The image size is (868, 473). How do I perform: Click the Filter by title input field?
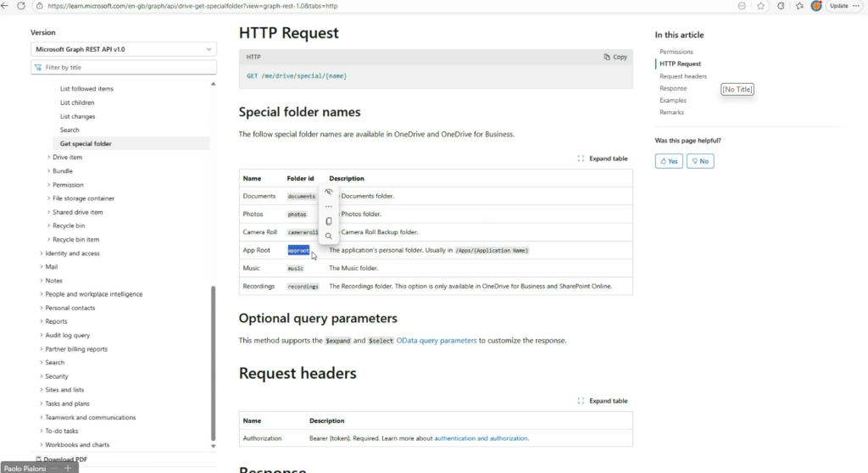click(124, 67)
